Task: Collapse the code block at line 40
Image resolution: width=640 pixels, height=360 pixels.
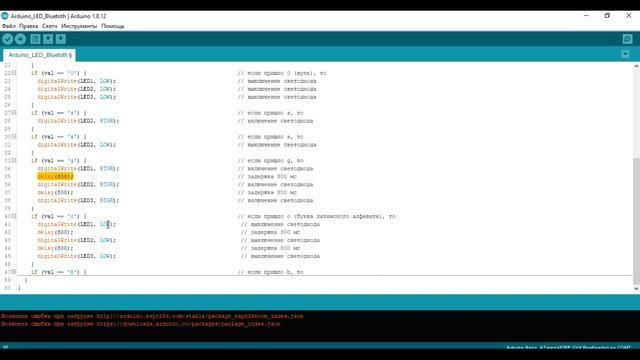Action: [x=14, y=216]
